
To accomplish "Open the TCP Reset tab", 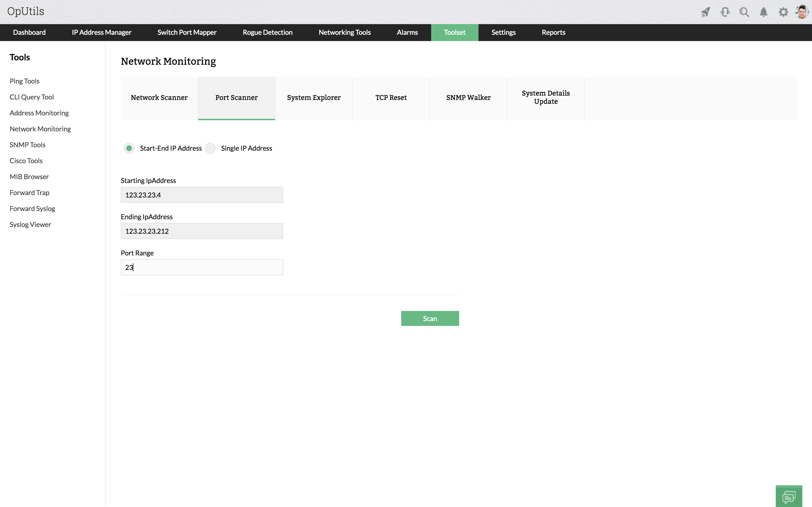I will 391,98.
